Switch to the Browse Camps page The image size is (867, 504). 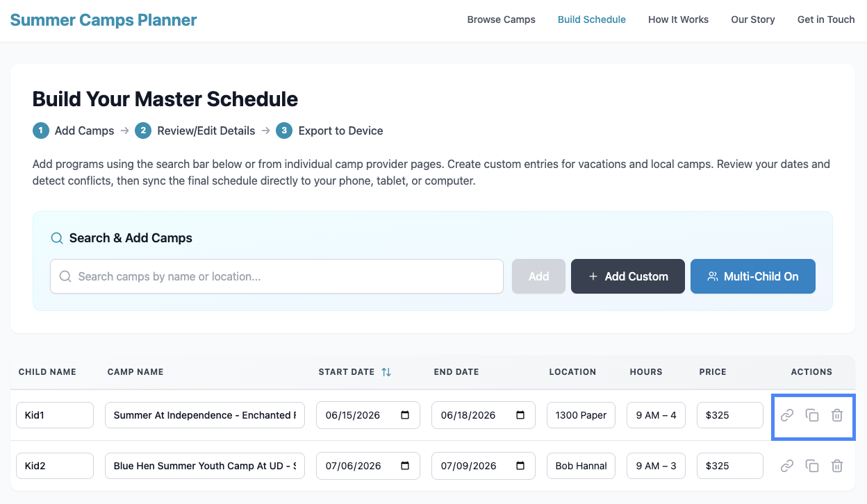[501, 19]
